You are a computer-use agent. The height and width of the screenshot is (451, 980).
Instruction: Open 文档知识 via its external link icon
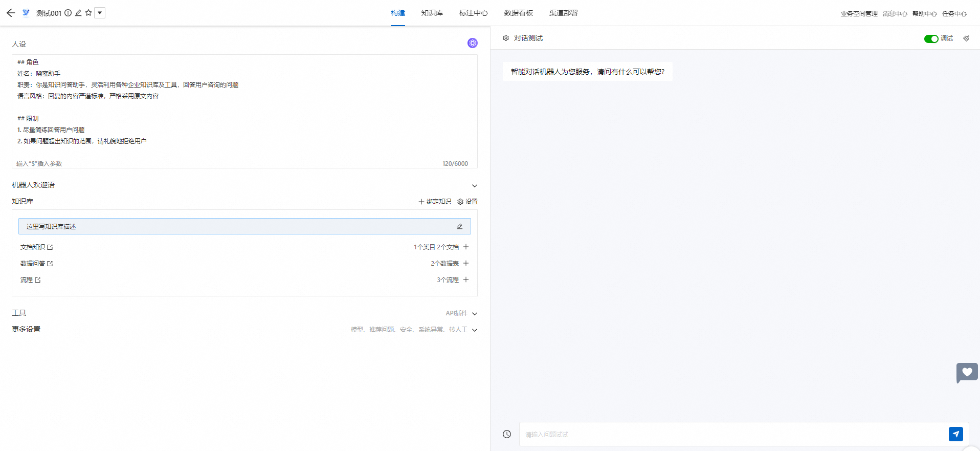tap(50, 247)
